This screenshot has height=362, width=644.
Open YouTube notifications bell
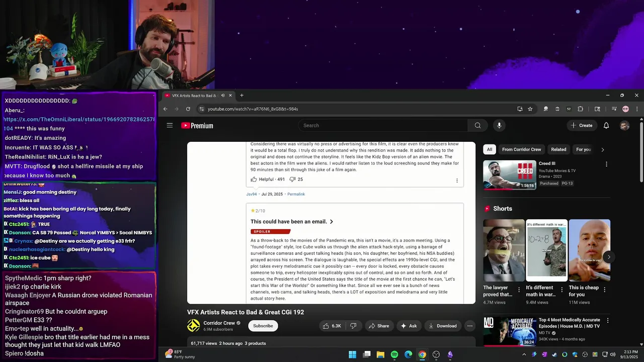[x=606, y=125]
